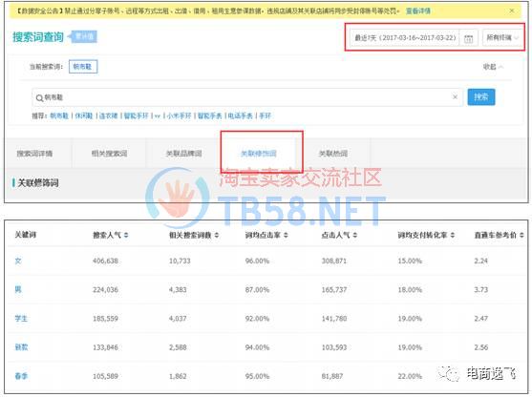Sort by 直通车参考价 column arrows

[521, 235]
